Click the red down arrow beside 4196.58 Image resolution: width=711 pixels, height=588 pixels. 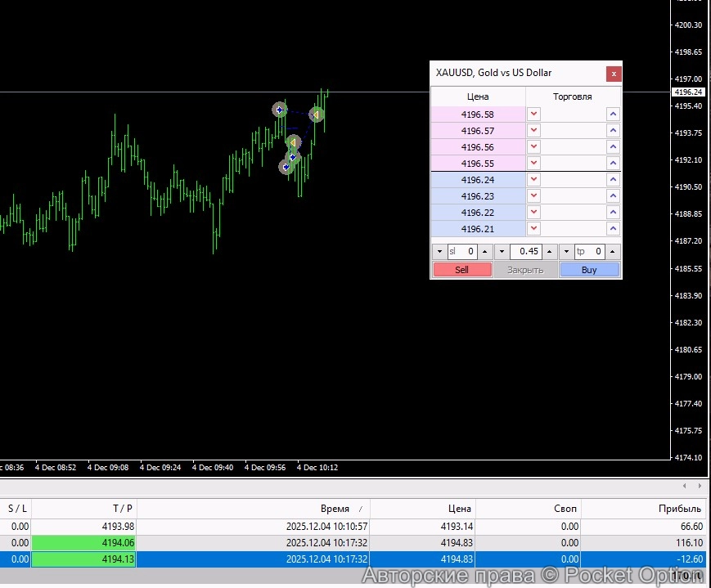533,114
